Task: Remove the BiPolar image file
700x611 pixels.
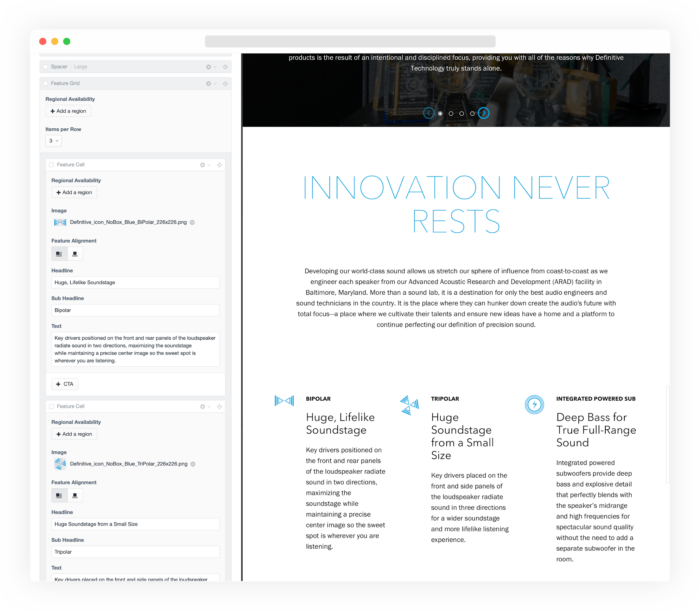Action: pyautogui.click(x=192, y=222)
